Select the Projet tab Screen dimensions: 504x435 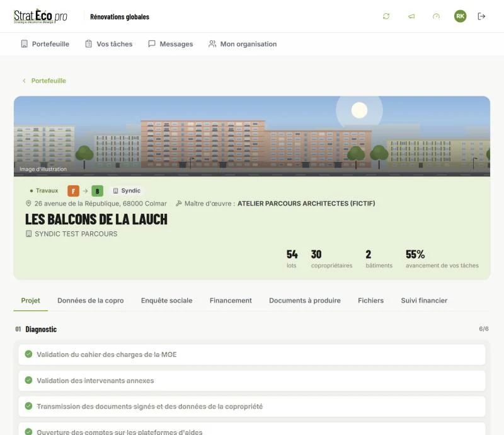30,301
